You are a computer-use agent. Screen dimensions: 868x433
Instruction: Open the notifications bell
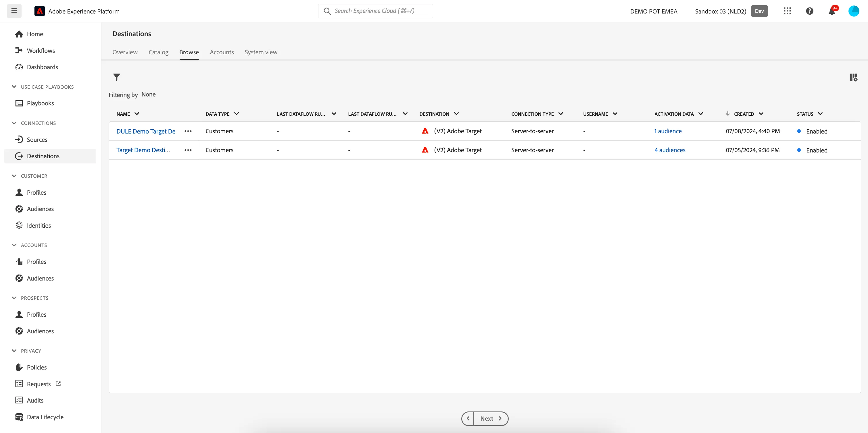[x=831, y=11]
